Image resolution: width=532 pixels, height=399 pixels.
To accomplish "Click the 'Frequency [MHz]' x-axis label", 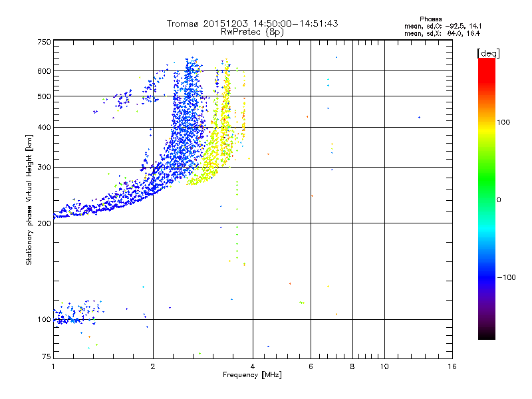I will point(252,375).
